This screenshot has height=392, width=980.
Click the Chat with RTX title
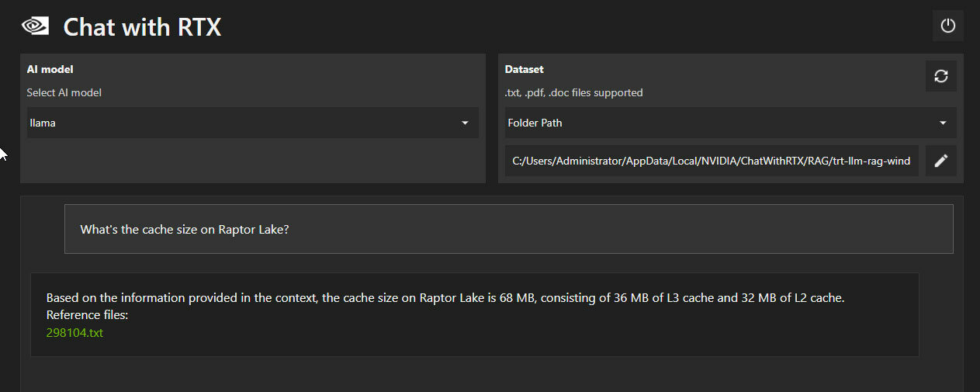click(142, 27)
